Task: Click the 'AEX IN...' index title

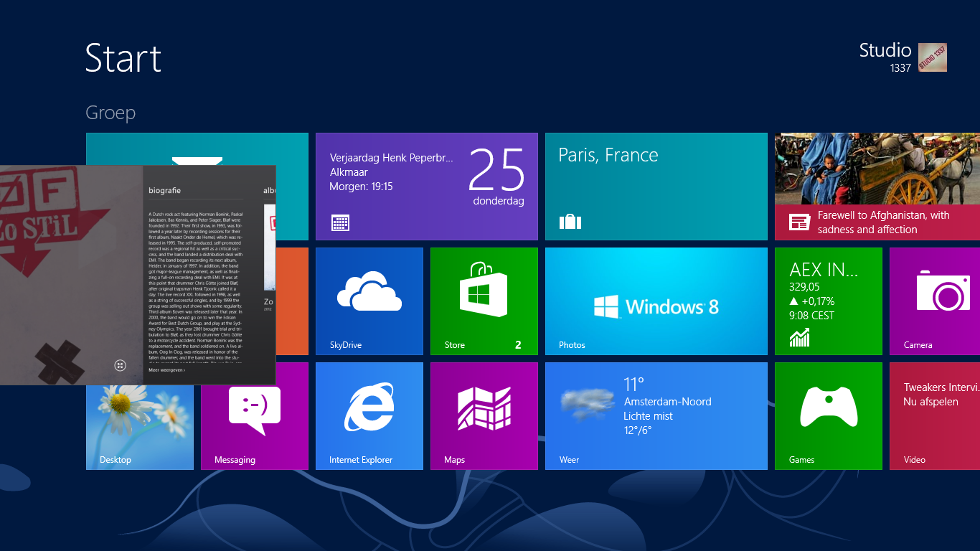Action: [824, 270]
